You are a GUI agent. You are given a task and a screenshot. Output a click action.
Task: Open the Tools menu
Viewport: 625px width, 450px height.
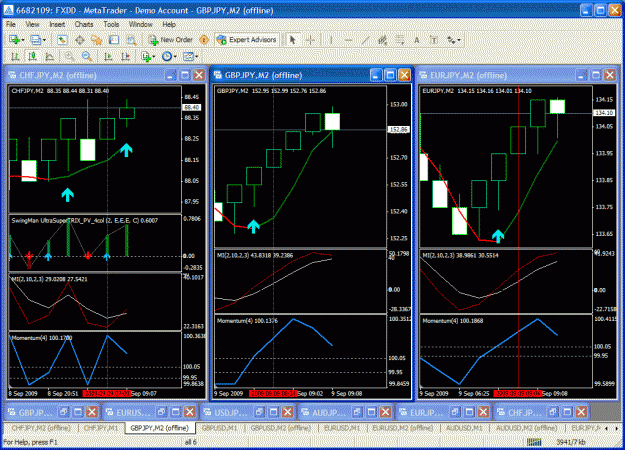(x=111, y=24)
